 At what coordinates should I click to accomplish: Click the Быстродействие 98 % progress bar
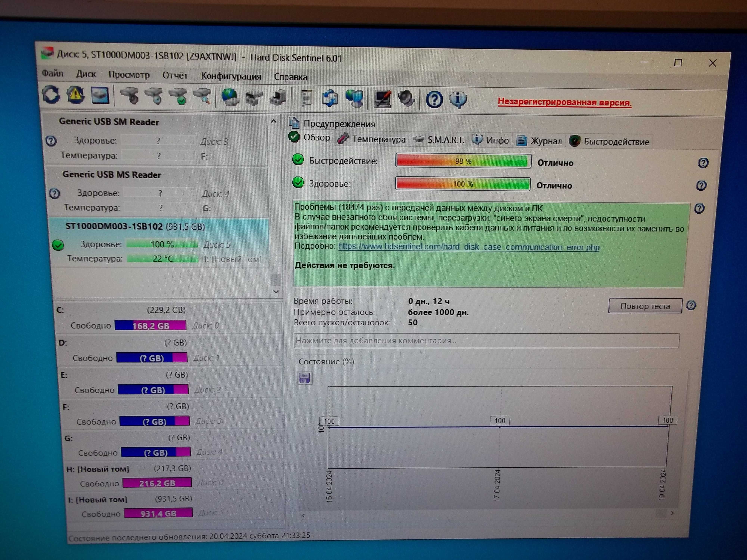[463, 161]
